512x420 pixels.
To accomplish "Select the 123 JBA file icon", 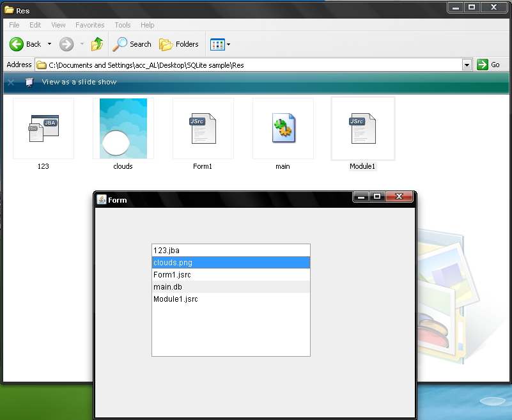I will point(43,128).
